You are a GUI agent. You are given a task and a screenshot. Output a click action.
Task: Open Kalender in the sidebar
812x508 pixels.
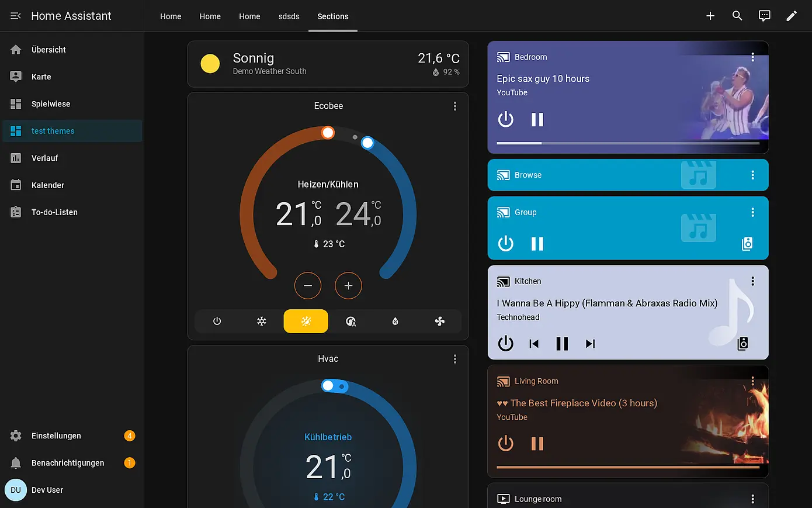coord(72,185)
